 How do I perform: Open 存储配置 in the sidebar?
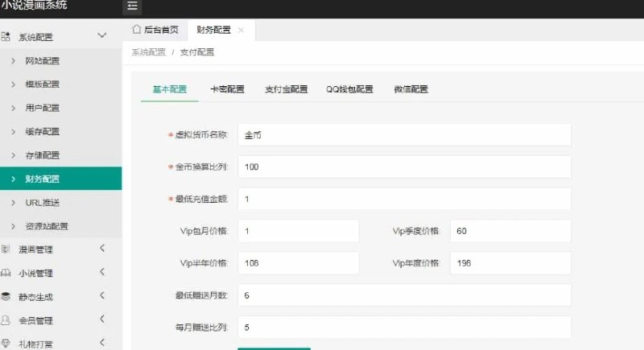(61, 155)
